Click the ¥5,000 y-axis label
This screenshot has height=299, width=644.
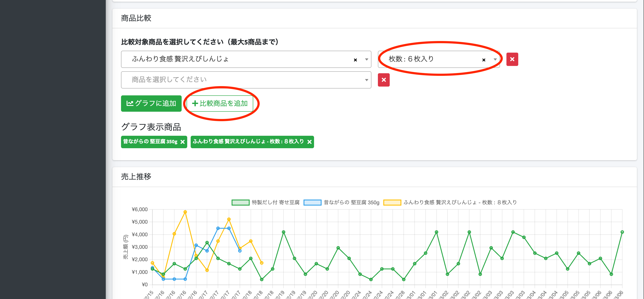pos(140,222)
